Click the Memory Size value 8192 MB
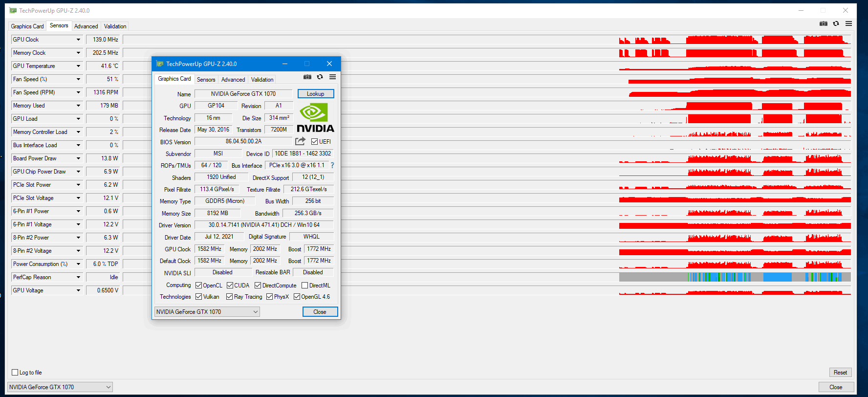 click(217, 213)
